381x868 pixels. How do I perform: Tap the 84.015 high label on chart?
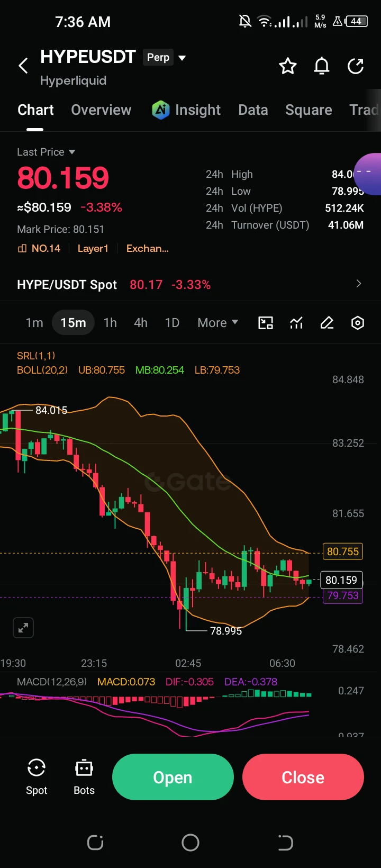(x=51, y=410)
